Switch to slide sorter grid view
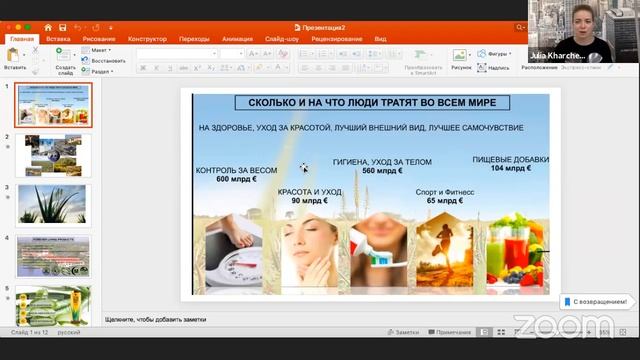The image size is (640, 360). 501,332
